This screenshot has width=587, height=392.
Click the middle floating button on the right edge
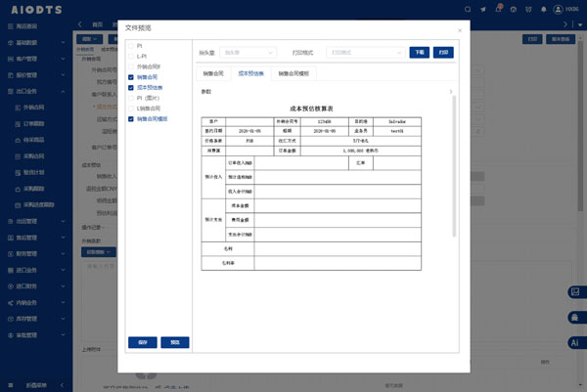coord(576,318)
